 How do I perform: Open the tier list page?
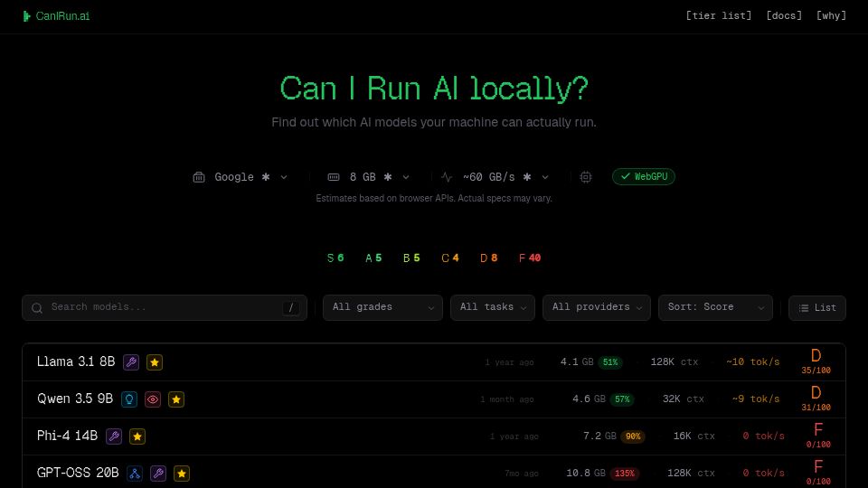click(x=719, y=15)
